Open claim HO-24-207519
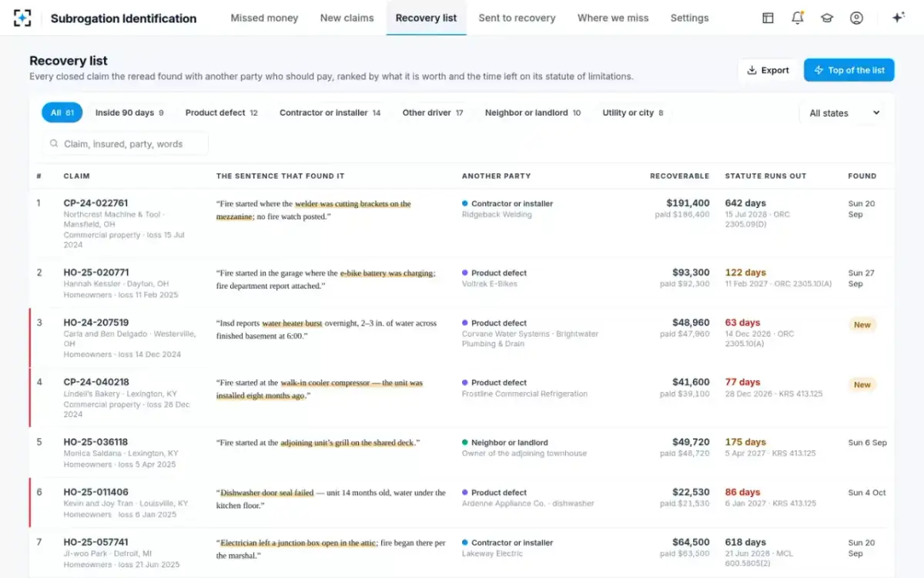The image size is (924, 578). (x=96, y=323)
